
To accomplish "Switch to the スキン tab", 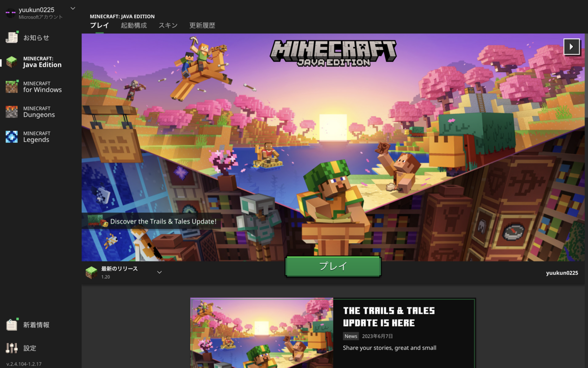I will click(x=168, y=26).
